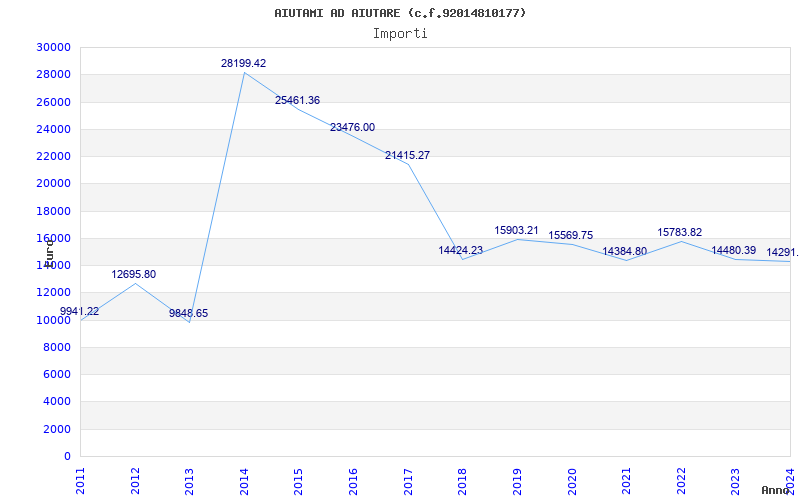
Task: Click the x-axis year 2013
Action: [x=189, y=481]
